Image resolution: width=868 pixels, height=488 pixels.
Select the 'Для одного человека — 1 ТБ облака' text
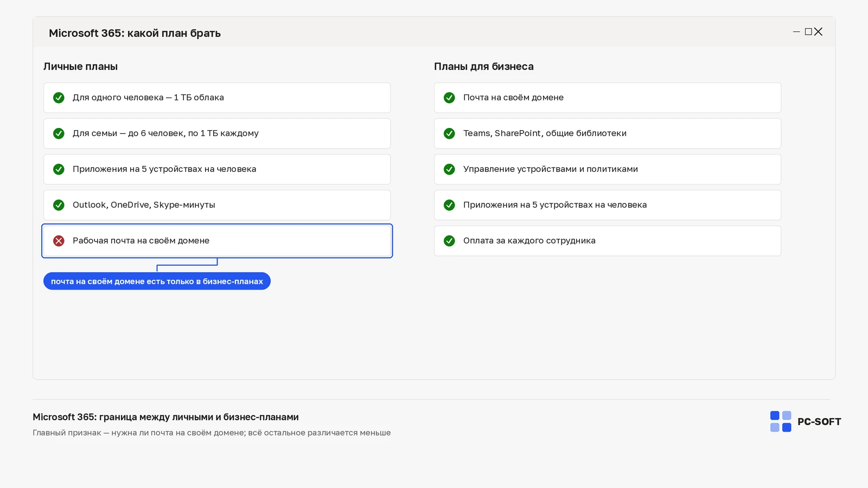tap(148, 98)
